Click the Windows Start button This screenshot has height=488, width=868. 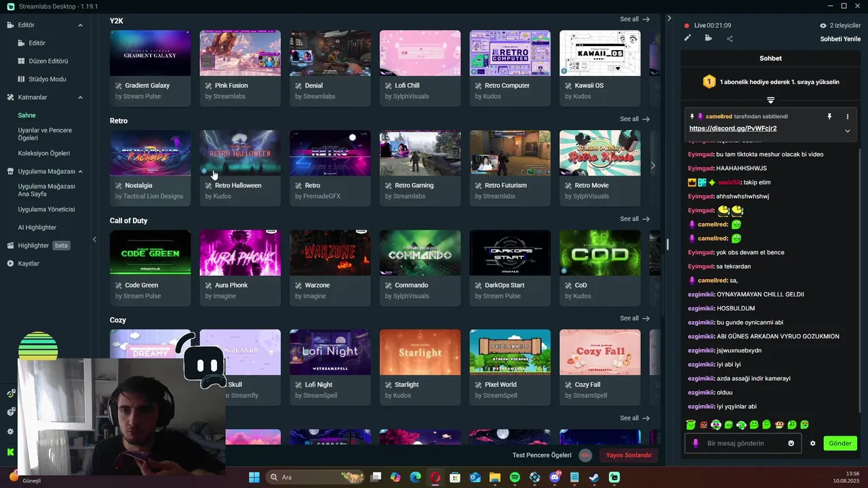tap(254, 477)
